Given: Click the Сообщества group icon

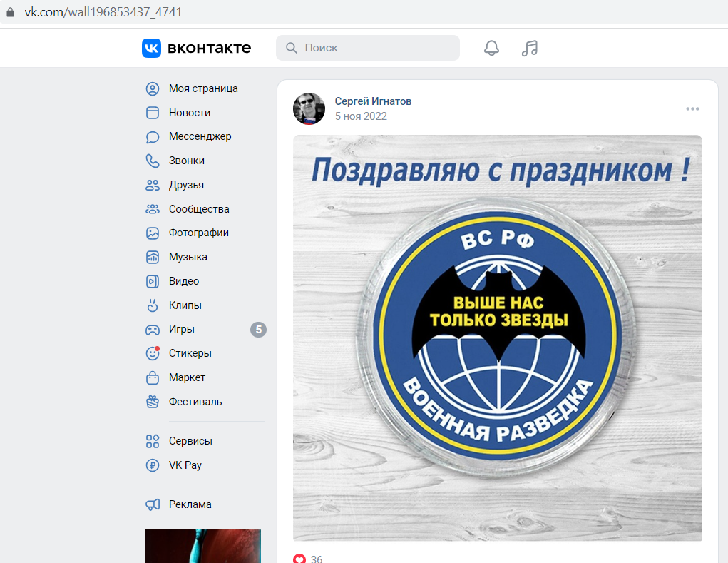Looking at the screenshot, I should point(153,209).
